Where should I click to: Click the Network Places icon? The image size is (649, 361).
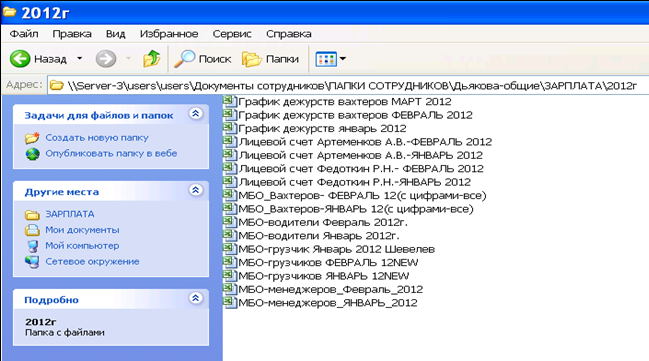tap(32, 262)
